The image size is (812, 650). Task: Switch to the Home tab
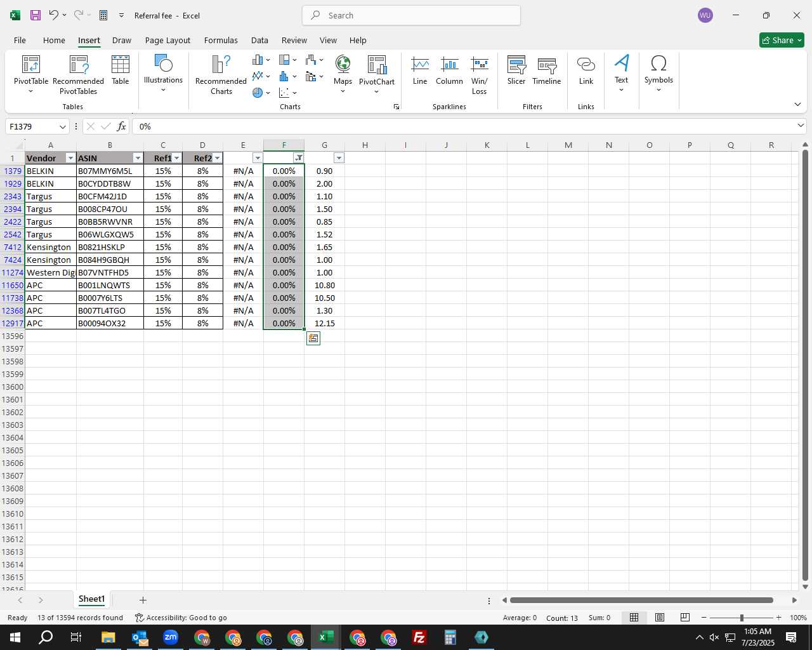coord(54,40)
